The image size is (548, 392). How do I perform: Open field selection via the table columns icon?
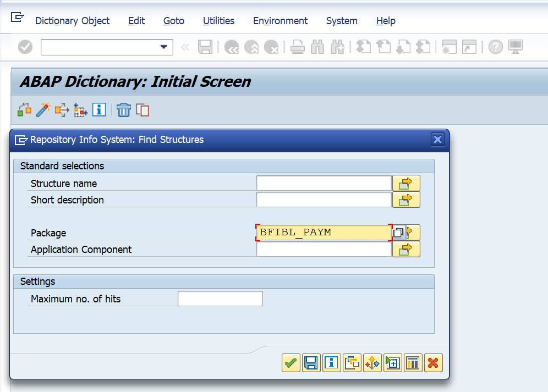[413, 363]
